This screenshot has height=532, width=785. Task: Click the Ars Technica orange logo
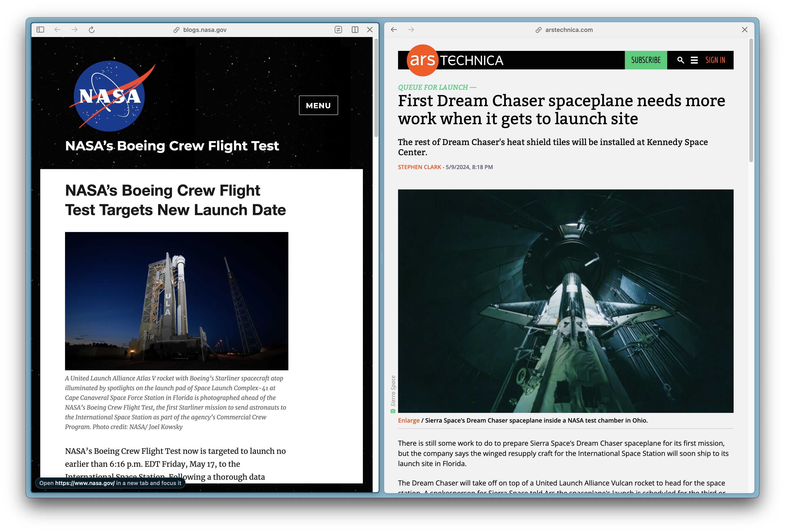pos(422,60)
